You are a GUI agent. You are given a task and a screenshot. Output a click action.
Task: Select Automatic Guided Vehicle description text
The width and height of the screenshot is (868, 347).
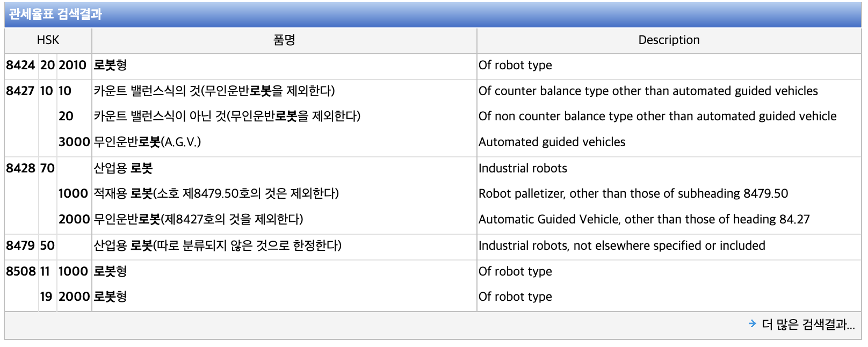click(x=644, y=219)
